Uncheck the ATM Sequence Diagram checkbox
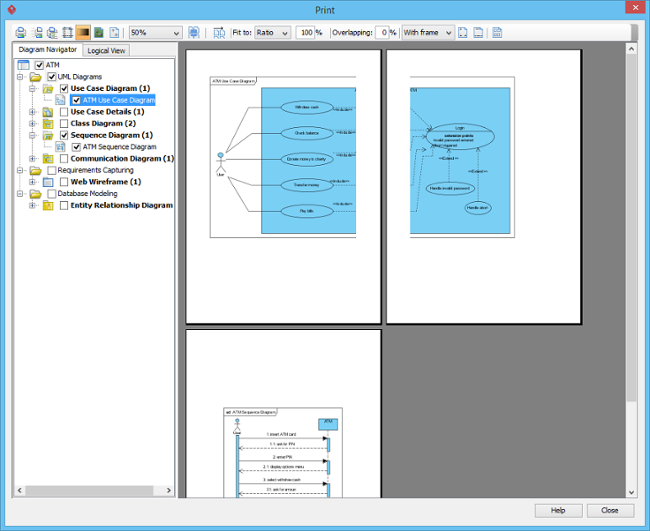 (x=76, y=147)
